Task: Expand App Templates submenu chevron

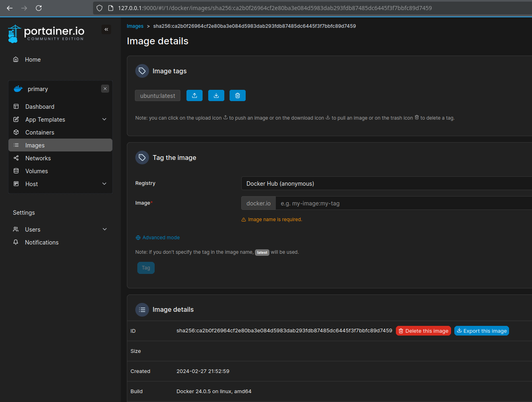Action: pyautogui.click(x=104, y=119)
